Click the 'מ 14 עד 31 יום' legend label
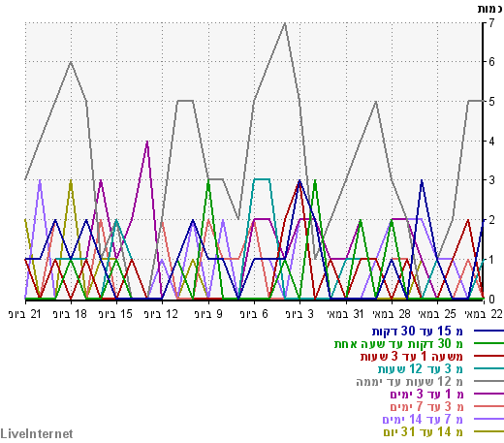504x443 pixels. [x=424, y=432]
